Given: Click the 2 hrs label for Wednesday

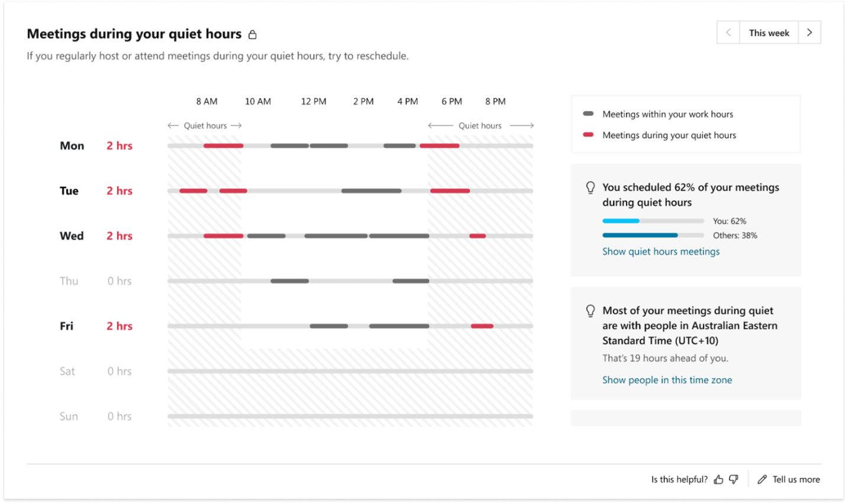Looking at the screenshot, I should click(119, 235).
